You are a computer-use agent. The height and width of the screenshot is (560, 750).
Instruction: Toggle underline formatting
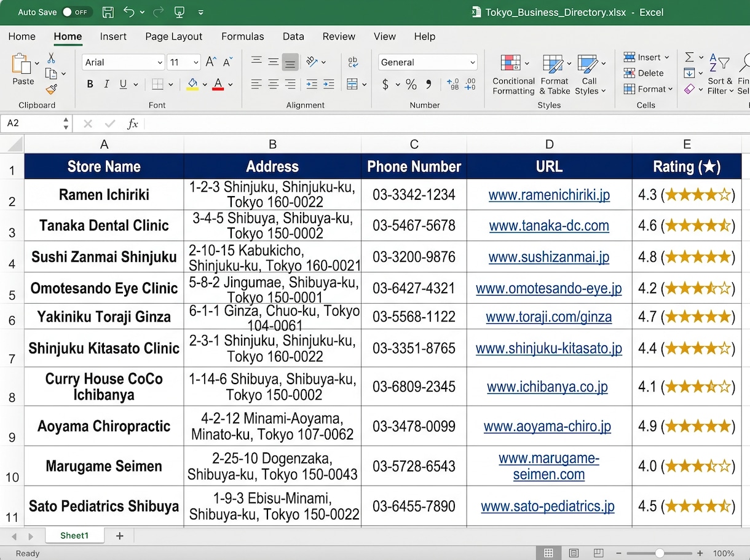point(123,84)
